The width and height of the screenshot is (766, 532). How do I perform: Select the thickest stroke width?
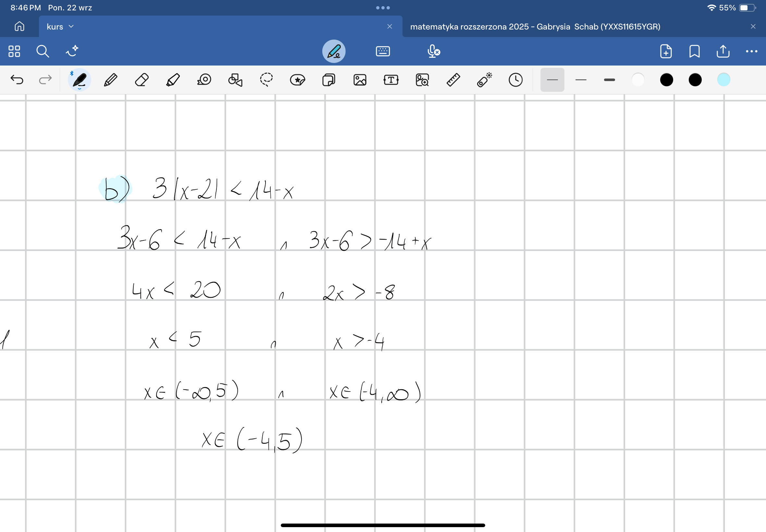tap(609, 80)
